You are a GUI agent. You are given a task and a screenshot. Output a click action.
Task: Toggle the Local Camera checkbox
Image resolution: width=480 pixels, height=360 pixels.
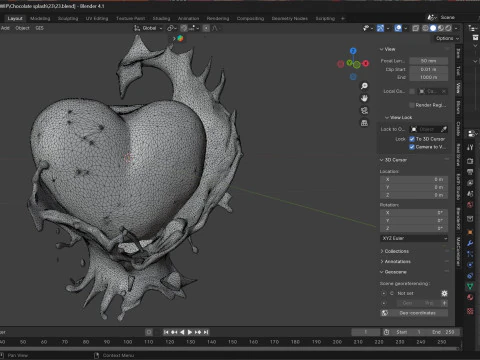tap(412, 91)
